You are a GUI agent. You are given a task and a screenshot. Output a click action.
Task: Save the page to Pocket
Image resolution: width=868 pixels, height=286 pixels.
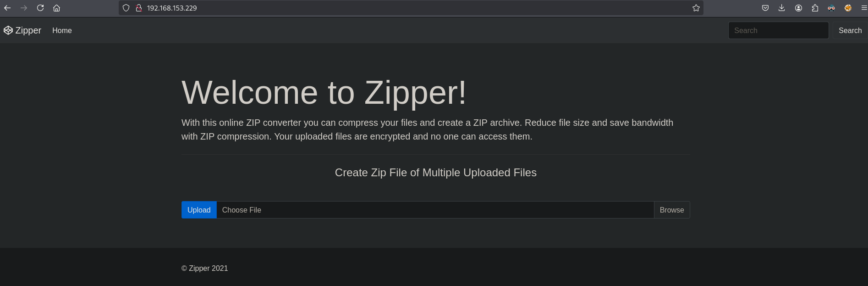[x=765, y=8]
